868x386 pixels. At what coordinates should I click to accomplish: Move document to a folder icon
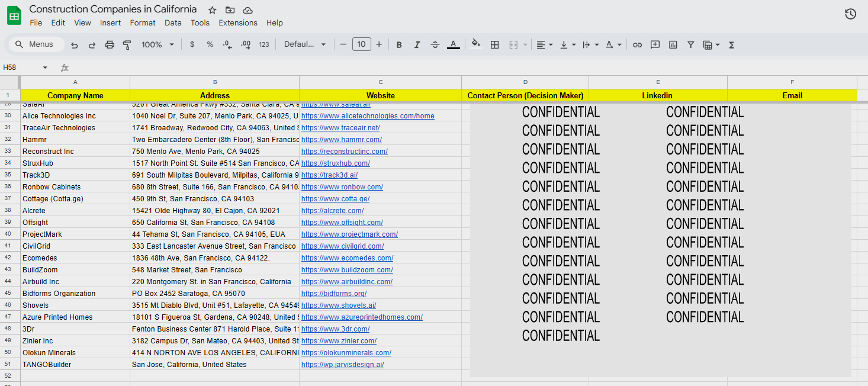click(x=230, y=10)
